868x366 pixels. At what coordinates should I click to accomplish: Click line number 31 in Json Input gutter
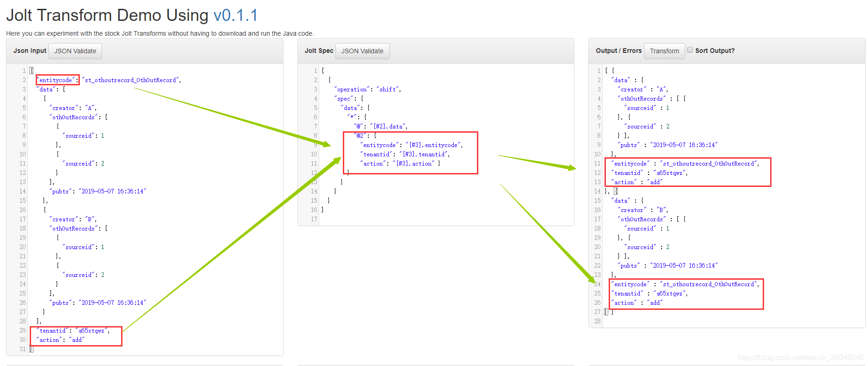pos(22,349)
